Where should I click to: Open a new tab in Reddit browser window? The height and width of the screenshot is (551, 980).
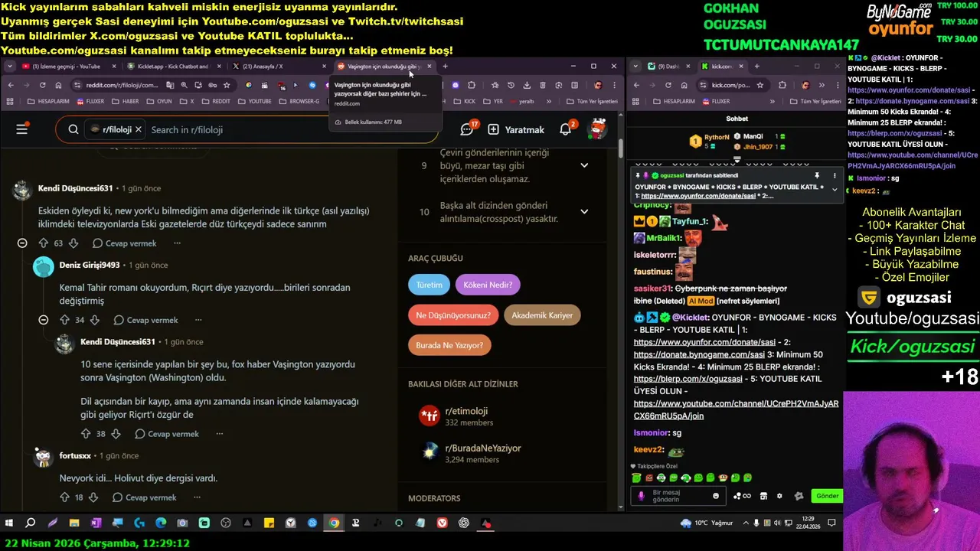[445, 67]
